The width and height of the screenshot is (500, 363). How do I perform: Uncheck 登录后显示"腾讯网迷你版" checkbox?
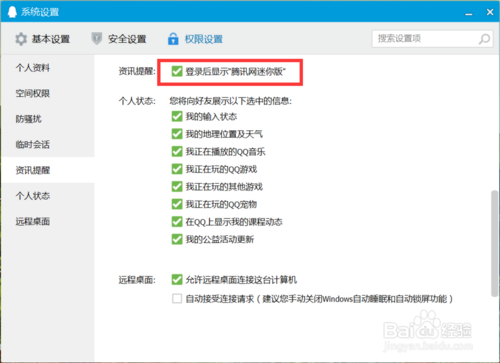click(177, 71)
